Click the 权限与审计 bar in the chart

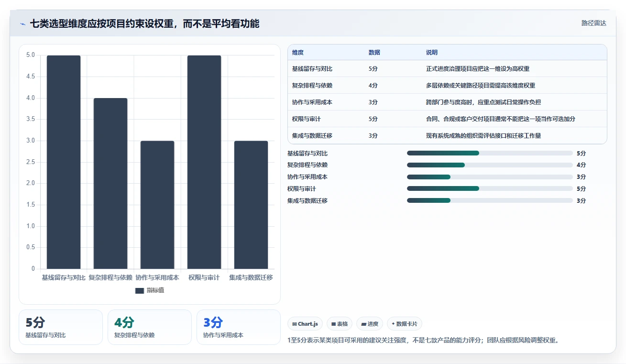tap(204, 162)
